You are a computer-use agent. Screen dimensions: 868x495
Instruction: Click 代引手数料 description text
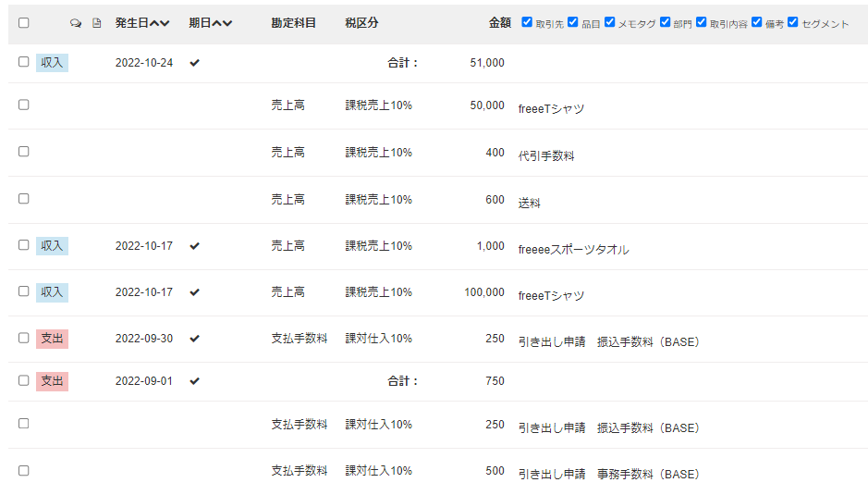(545, 156)
